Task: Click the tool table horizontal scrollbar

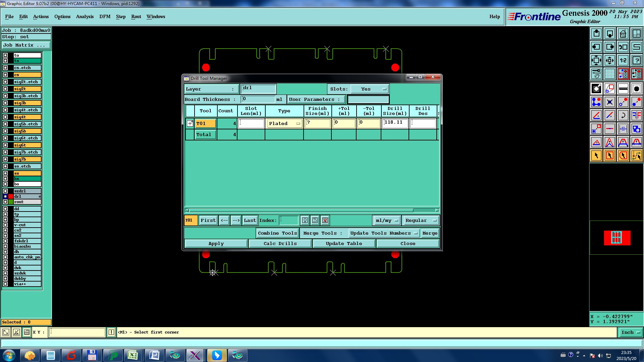Action: pyautogui.click(x=302, y=210)
